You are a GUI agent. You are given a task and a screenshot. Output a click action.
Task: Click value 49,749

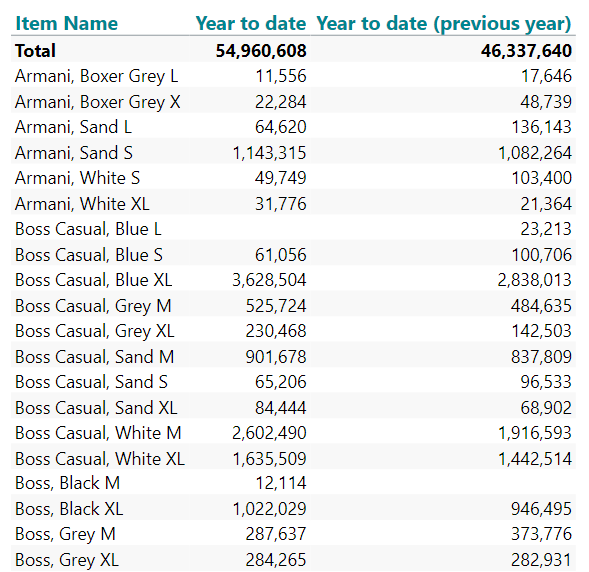pos(281,178)
